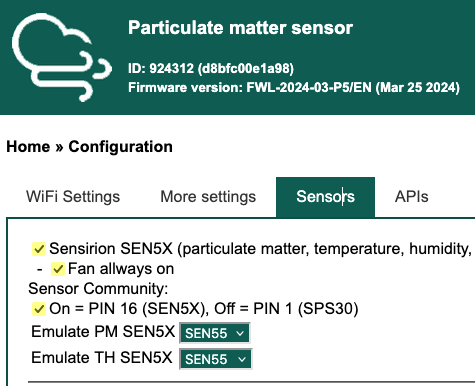
Task: Click the Firmware version text
Action: [x=294, y=88]
